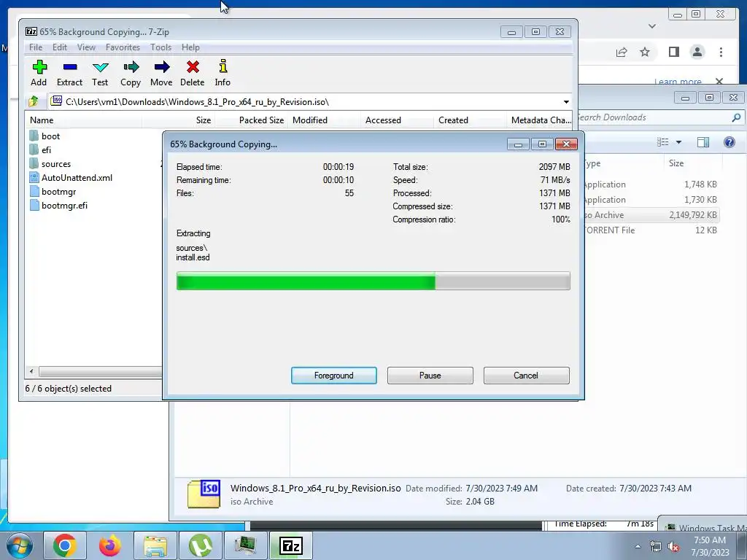Click the Info toolbar icon
Image resolution: width=747 pixels, height=560 pixels.
pyautogui.click(x=222, y=73)
